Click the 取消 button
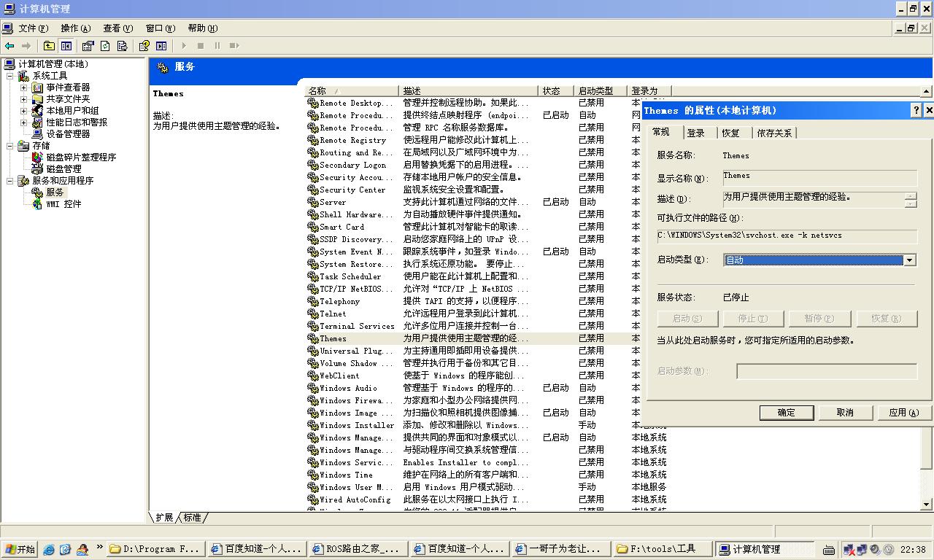 tap(845, 413)
